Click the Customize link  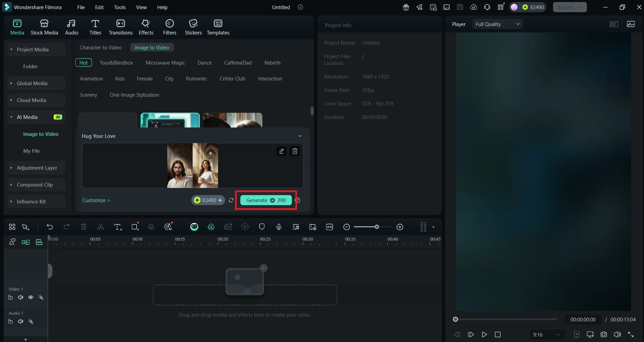(x=96, y=200)
